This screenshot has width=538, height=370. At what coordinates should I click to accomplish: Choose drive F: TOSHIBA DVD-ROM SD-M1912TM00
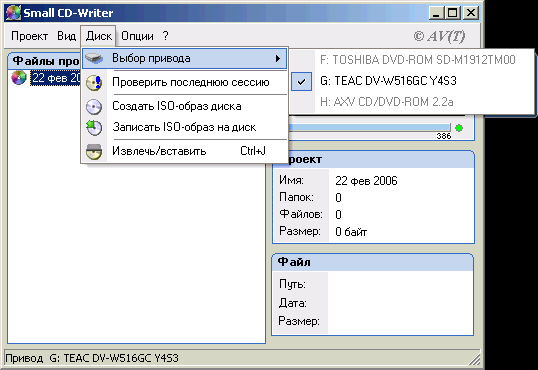[412, 60]
